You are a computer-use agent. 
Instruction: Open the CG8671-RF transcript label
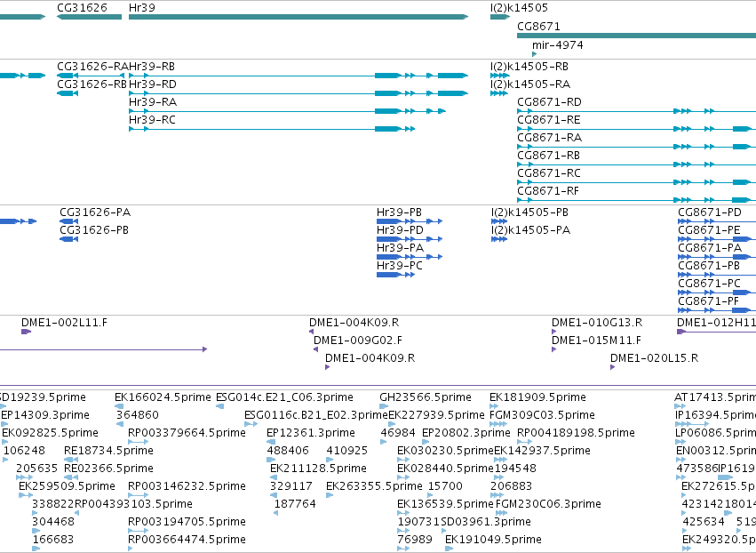548,191
